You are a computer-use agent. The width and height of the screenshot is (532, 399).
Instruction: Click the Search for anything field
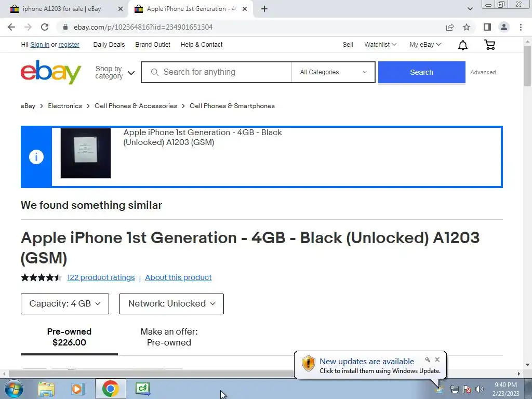(217, 72)
